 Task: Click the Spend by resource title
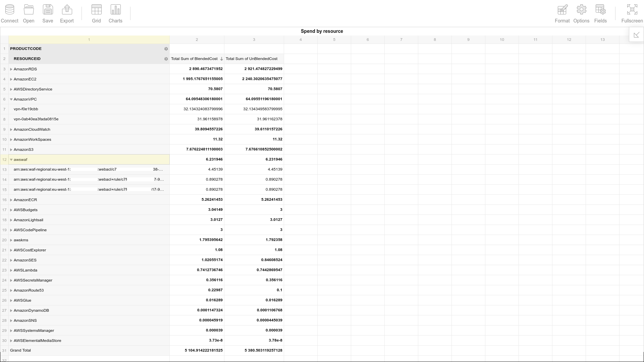(322, 31)
